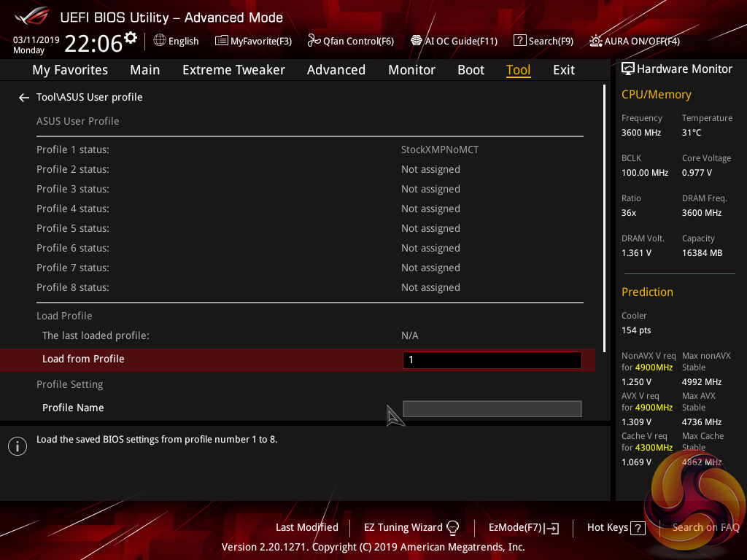The width and height of the screenshot is (747, 560).
Task: Select the Load from Profile row label
Action: [x=83, y=359]
